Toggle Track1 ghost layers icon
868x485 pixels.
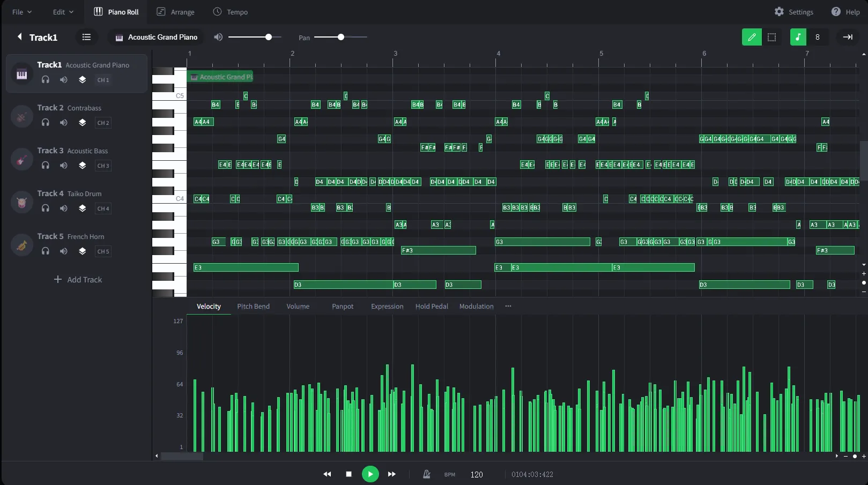[x=82, y=80]
